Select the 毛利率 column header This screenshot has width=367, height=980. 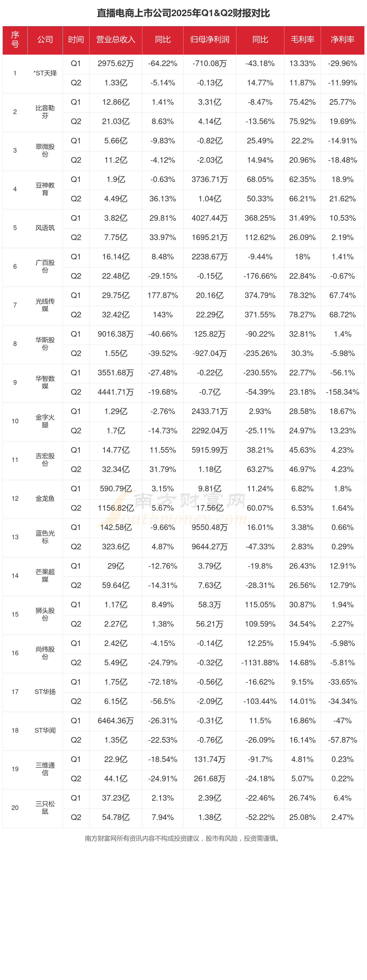302,40
